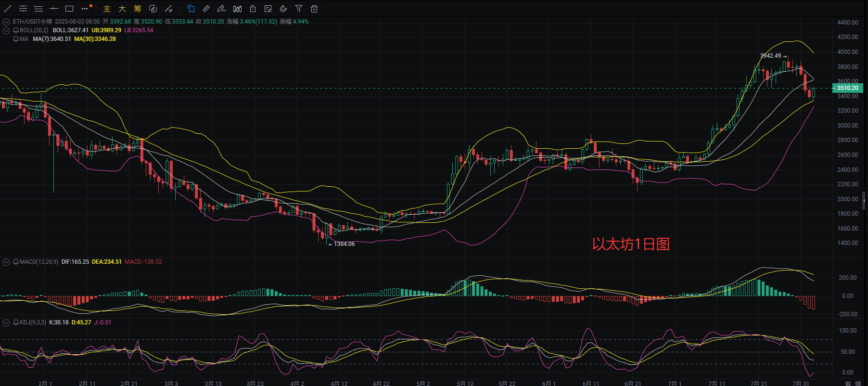868x386 pixels.
Task: Select the rectangle drawing tool
Action: (69, 9)
